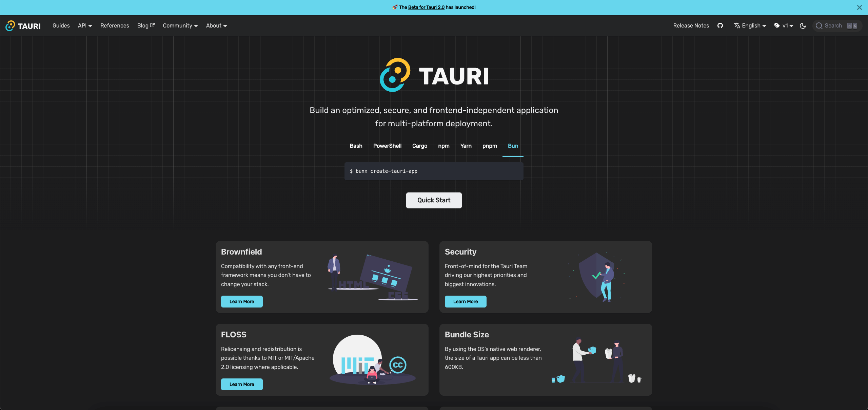
Task: Switch to the PowerShell tab
Action: 387,146
